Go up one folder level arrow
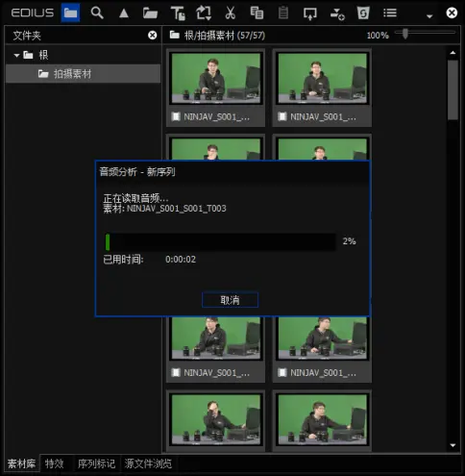Image resolution: width=465 pixels, height=476 pixels. [x=124, y=13]
